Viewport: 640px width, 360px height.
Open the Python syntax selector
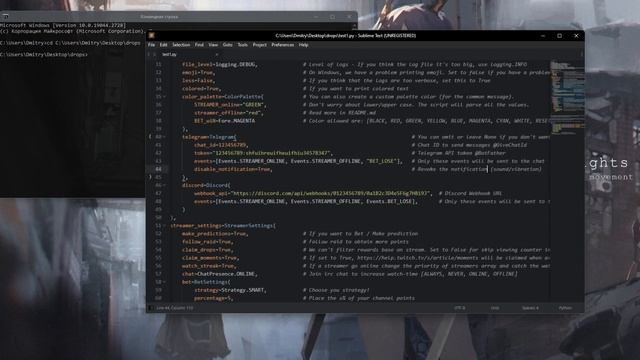click(565, 308)
